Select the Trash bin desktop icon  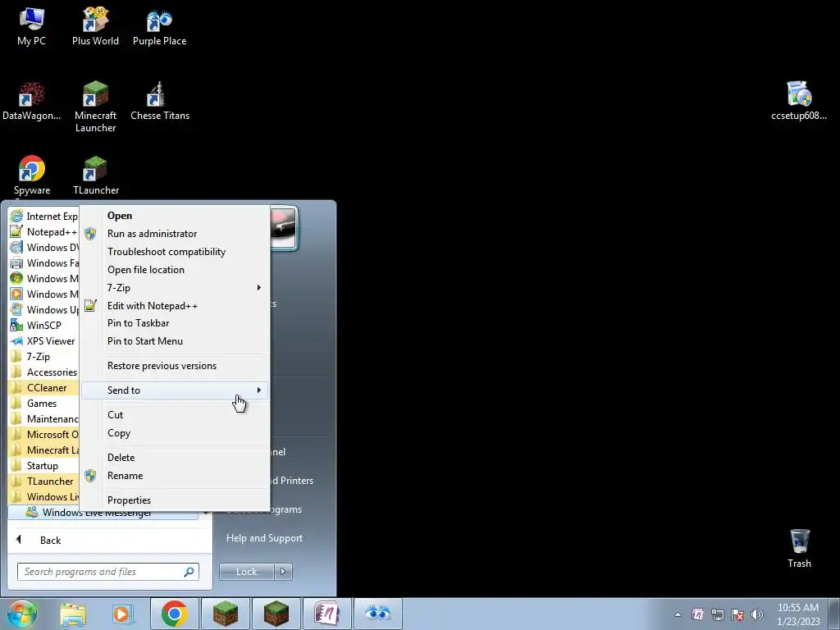pyautogui.click(x=799, y=549)
